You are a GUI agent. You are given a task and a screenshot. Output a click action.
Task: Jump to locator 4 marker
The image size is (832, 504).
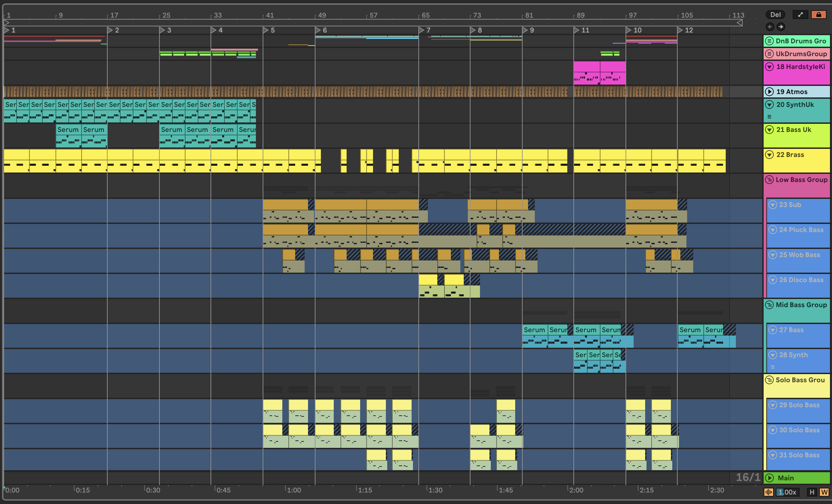[x=214, y=30]
